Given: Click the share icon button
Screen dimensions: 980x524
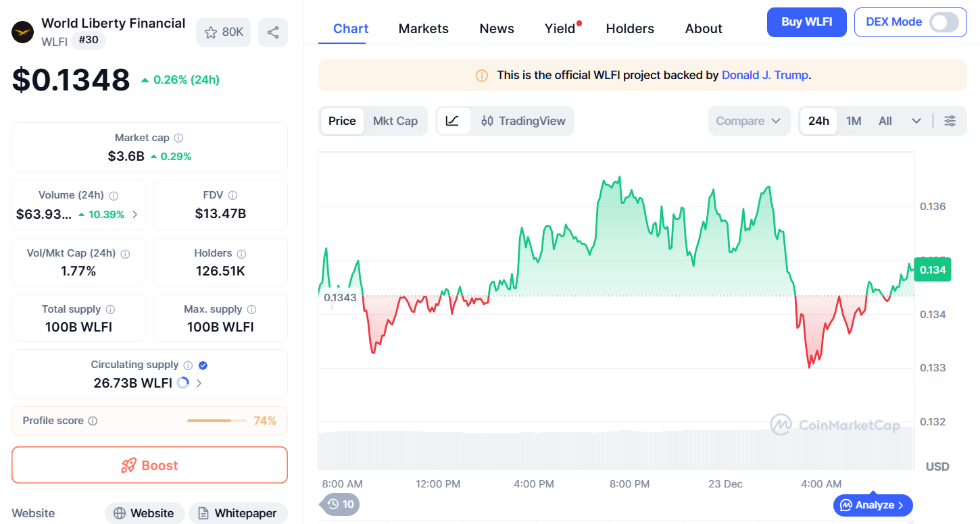Looking at the screenshot, I should [x=273, y=32].
